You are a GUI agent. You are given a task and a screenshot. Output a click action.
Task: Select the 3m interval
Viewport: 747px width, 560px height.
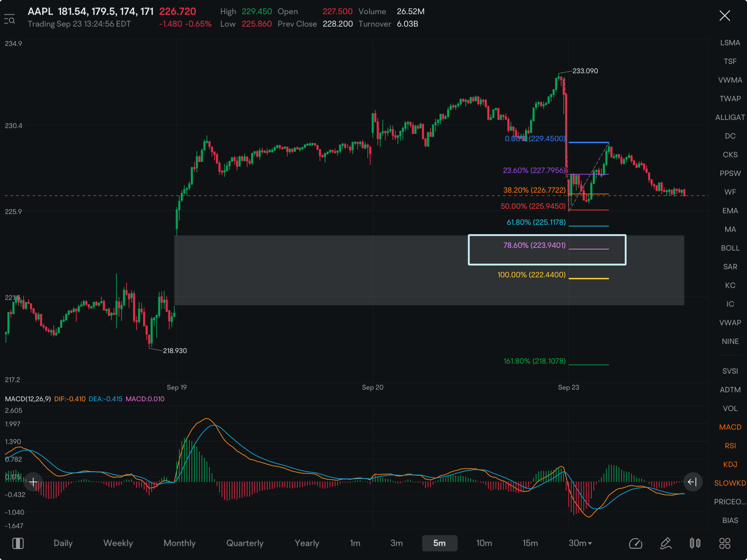pos(397,543)
